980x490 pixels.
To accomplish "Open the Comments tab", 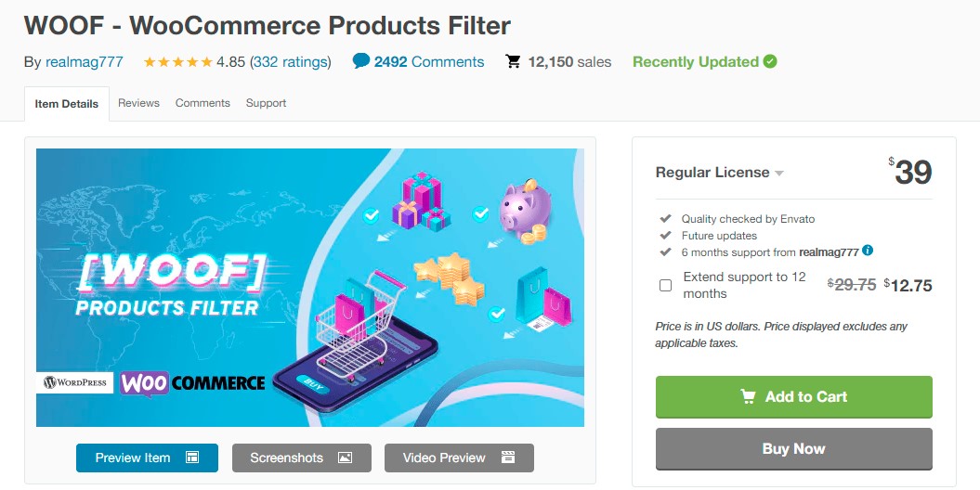I will click(x=203, y=103).
